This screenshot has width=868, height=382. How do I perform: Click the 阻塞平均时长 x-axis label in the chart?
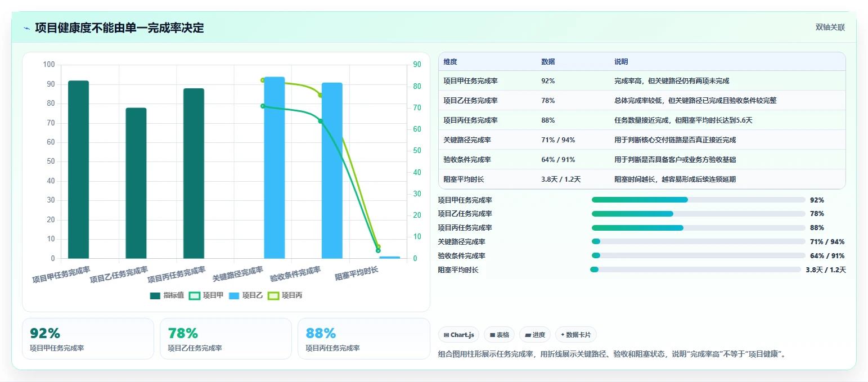[357, 274]
